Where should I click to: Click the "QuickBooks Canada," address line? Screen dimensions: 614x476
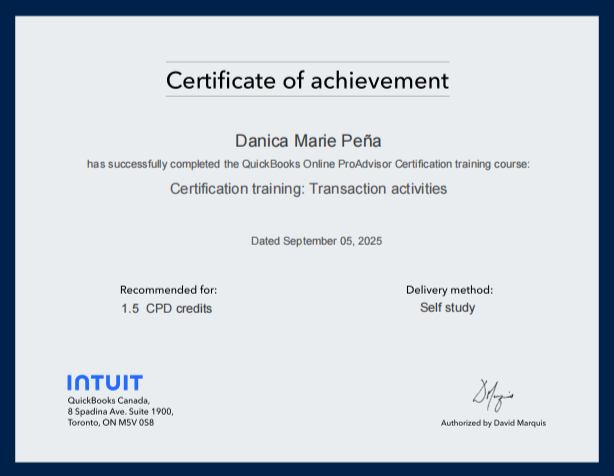[x=109, y=400]
